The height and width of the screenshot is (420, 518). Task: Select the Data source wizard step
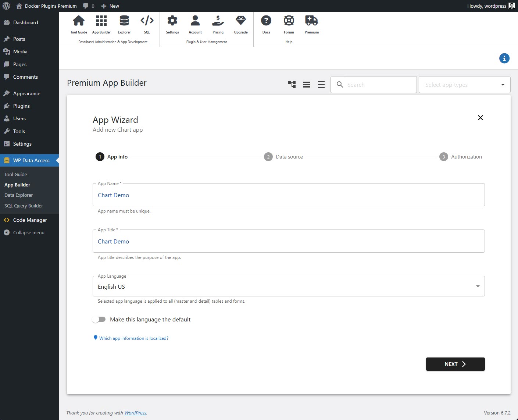(x=283, y=157)
